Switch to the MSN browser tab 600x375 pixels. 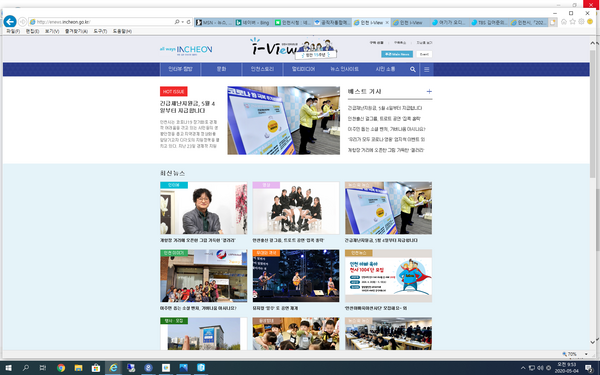(x=214, y=23)
